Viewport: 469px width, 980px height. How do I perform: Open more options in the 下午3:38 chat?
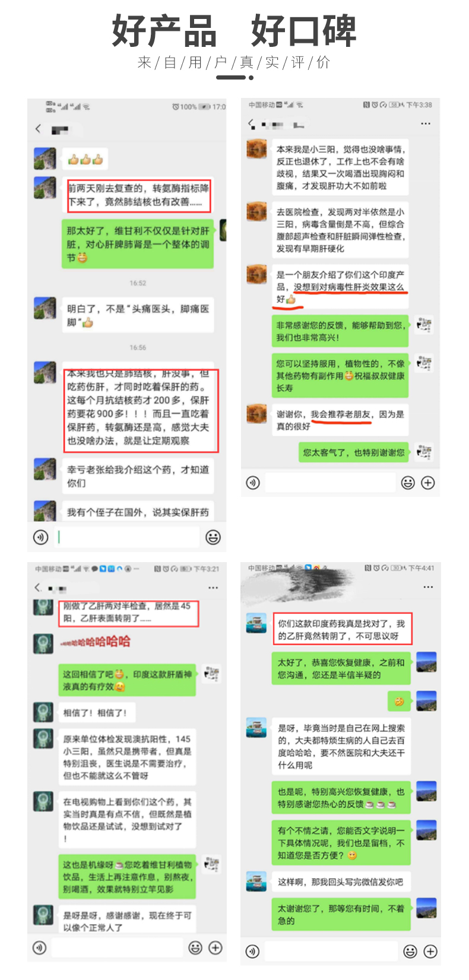[x=426, y=123]
